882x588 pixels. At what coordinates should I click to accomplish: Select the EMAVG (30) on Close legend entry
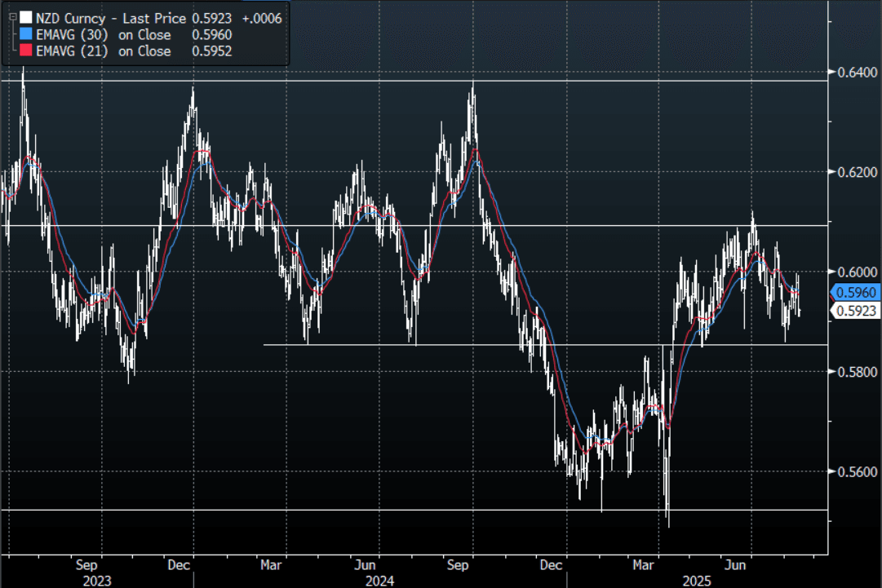[104, 34]
